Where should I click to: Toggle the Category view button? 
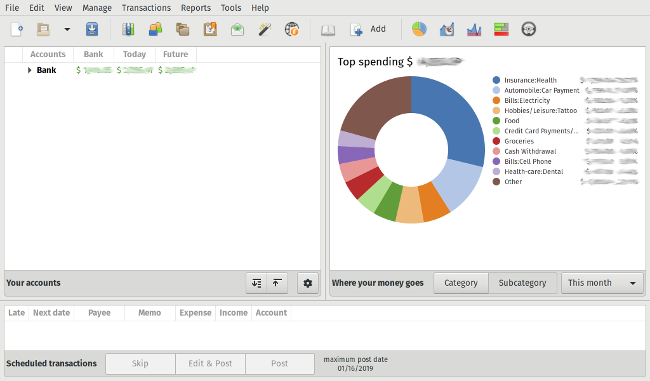point(461,283)
